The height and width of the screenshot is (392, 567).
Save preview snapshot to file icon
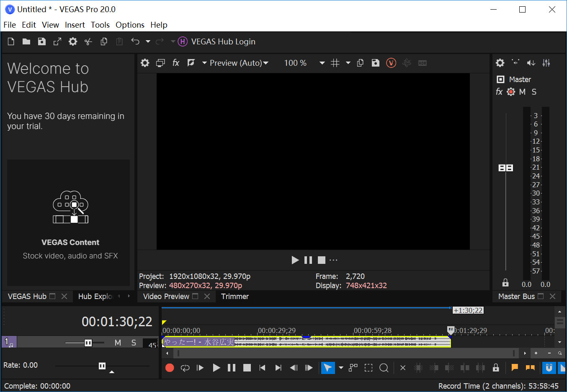coord(376,63)
